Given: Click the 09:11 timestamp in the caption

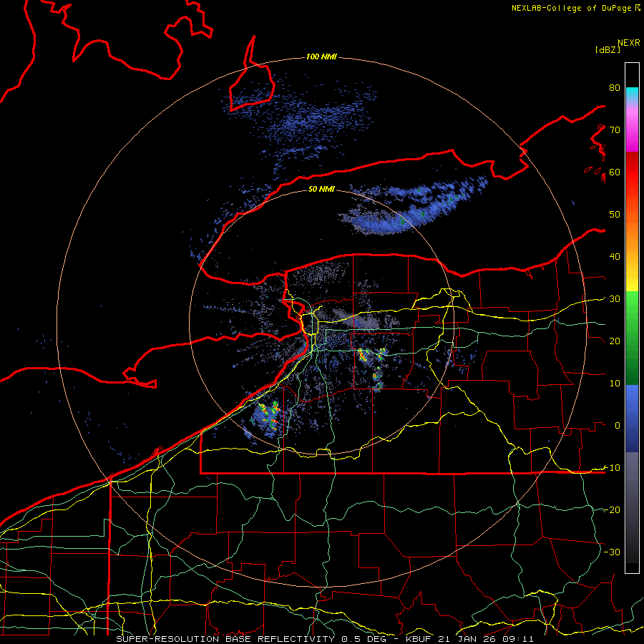Looking at the screenshot, I should pos(517,639).
